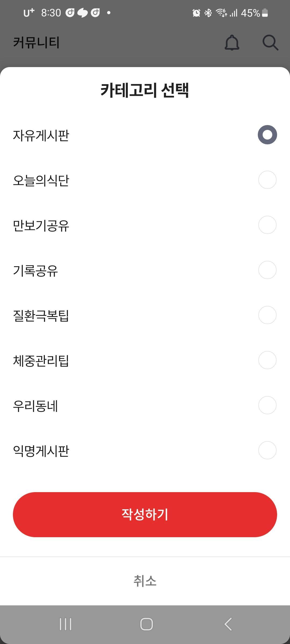This screenshot has height=644, width=290.
Task: Choose the 기록공유 radio option
Action: (x=267, y=270)
